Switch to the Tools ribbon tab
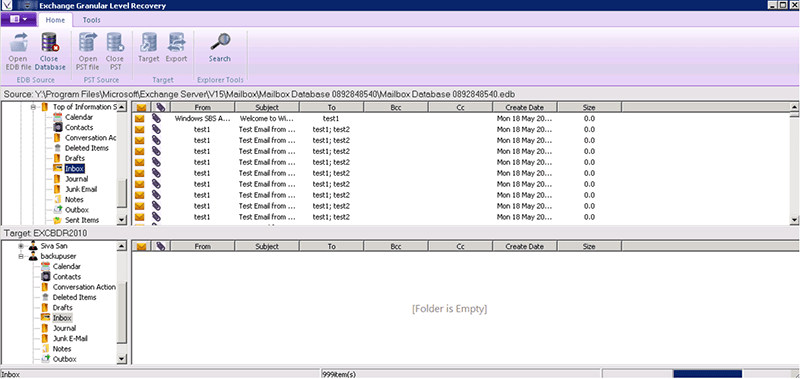 (92, 20)
